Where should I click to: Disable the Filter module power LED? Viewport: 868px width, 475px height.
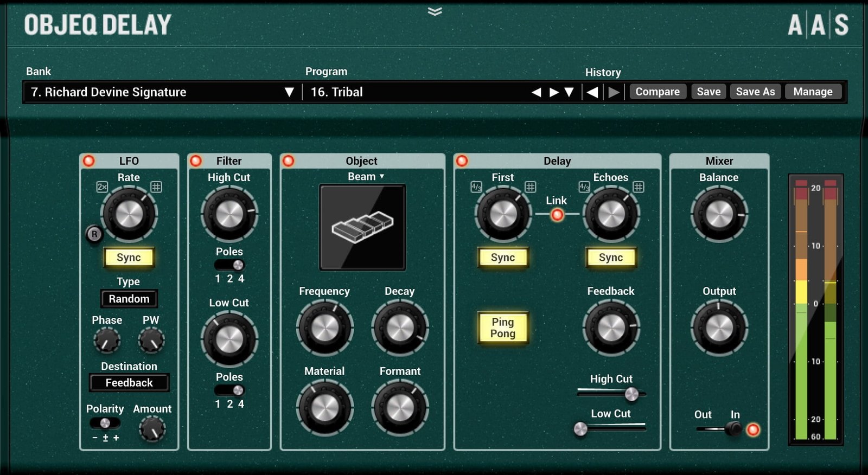pos(196,161)
